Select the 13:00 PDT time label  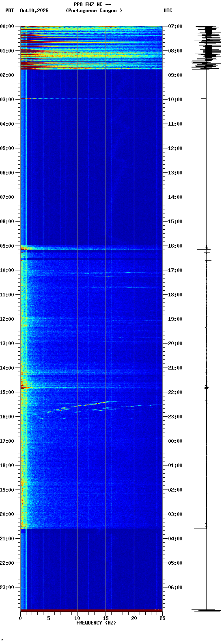7,344
